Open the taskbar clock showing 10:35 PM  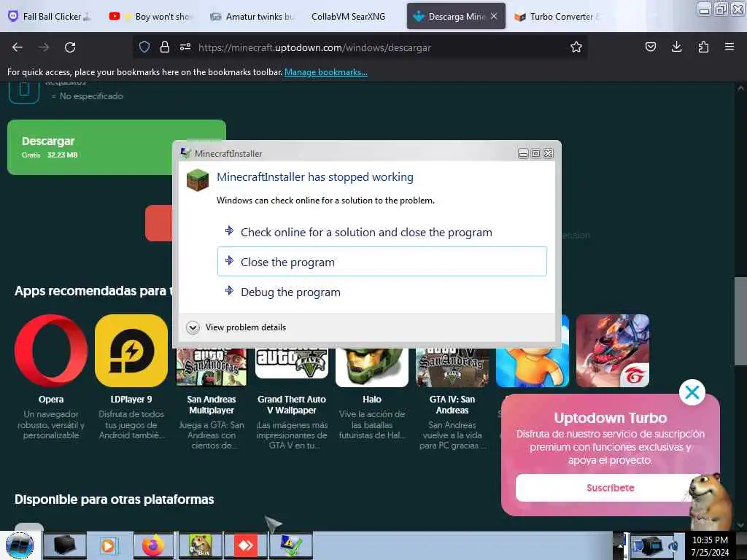710,545
